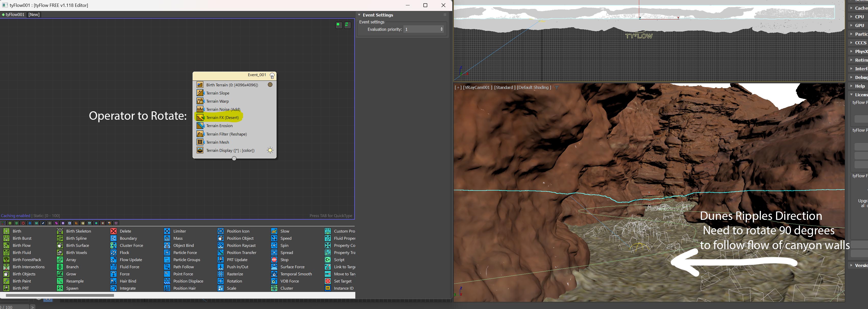Pick the Birth Voxels operator icon
The width and height of the screenshot is (868, 309).
[x=60, y=252]
